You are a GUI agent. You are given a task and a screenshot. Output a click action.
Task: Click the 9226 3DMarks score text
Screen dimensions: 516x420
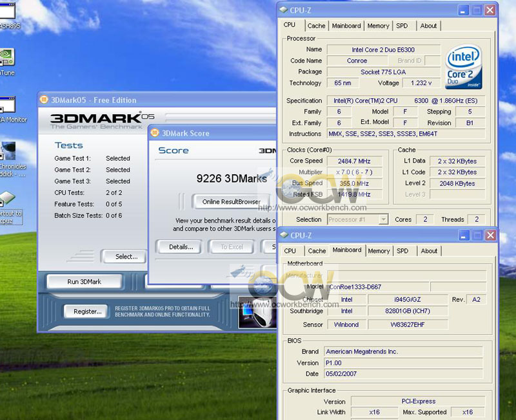232,178
